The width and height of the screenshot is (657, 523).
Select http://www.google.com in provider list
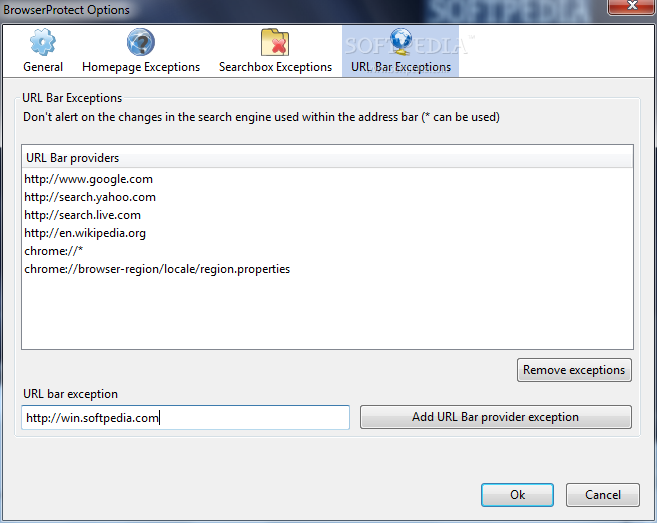coord(327,179)
